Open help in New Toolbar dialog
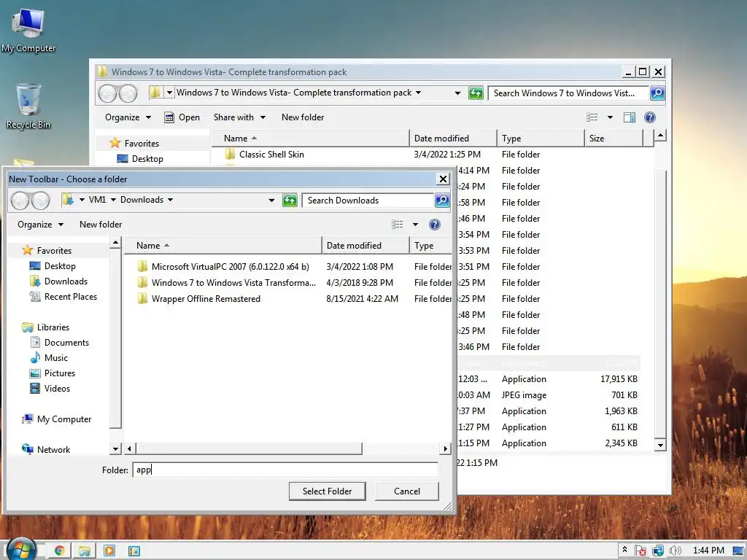Image resolution: width=747 pixels, height=560 pixels. pyautogui.click(x=435, y=225)
